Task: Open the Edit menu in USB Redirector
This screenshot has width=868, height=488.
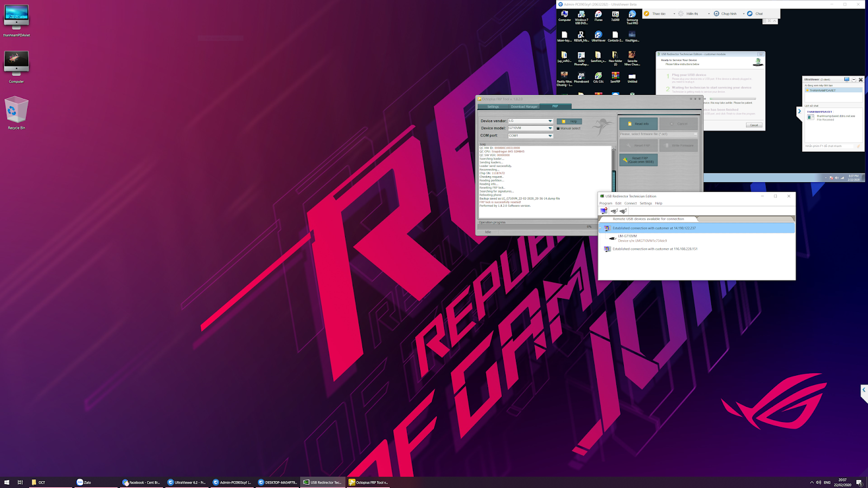Action: [x=618, y=203]
